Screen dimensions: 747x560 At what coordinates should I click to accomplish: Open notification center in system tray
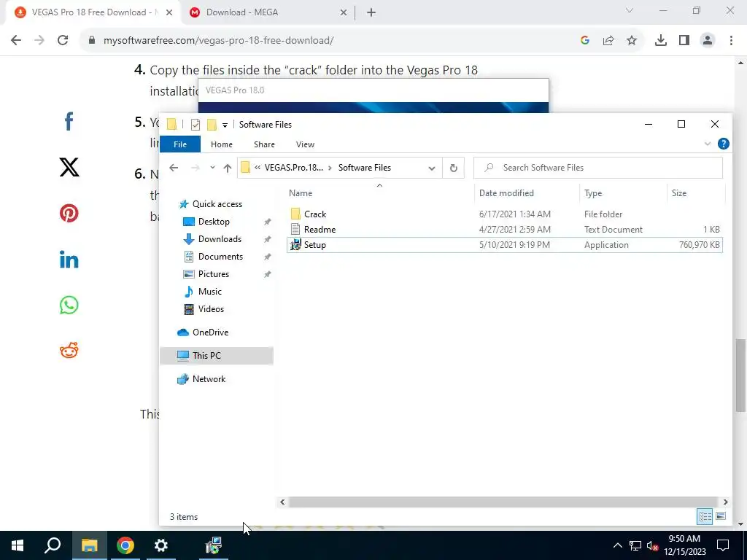[x=723, y=545]
